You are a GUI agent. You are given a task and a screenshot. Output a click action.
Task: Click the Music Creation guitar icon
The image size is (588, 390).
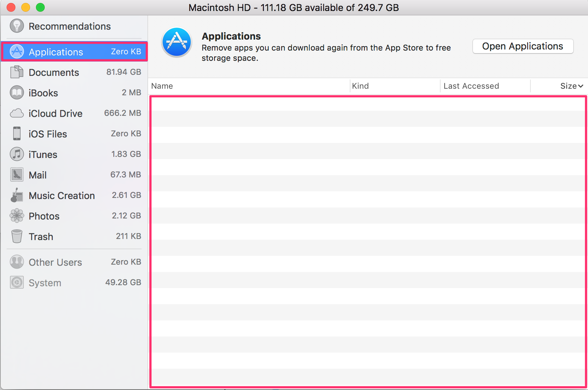17,195
